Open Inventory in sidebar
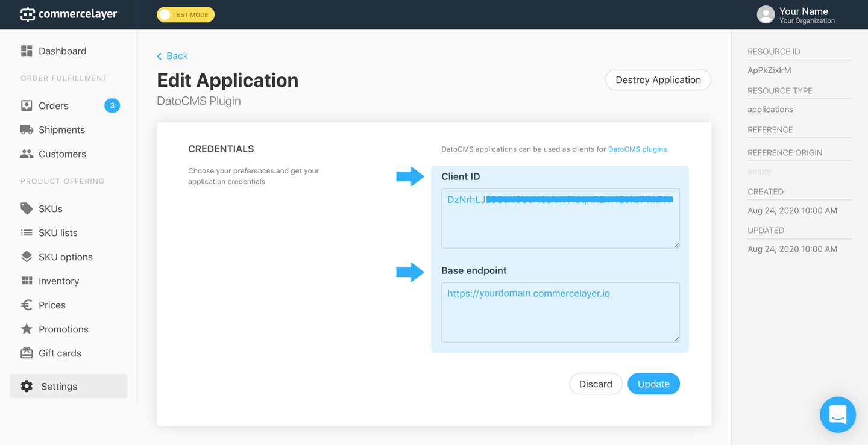Viewport: 868px width, 445px height. [58, 281]
